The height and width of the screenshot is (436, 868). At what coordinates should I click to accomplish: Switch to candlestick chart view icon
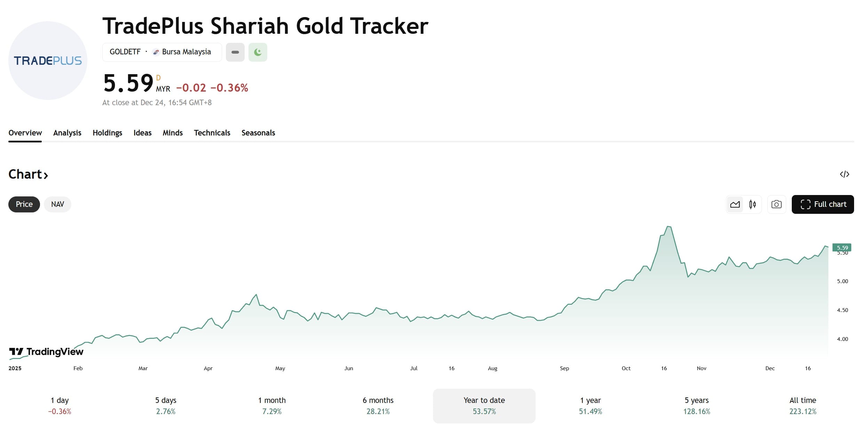[752, 204]
